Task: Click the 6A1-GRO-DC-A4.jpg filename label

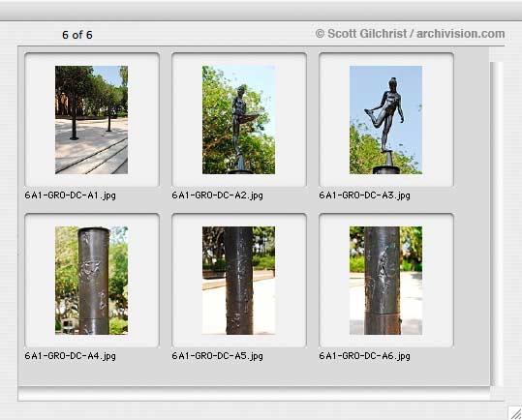Action: tap(71, 356)
